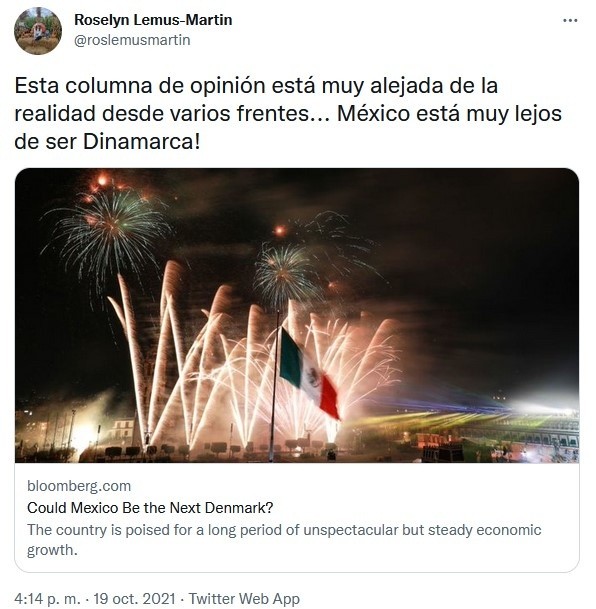Click the word 'growth.' in the card description
The height and width of the screenshot is (609, 596).
[x=52, y=551]
